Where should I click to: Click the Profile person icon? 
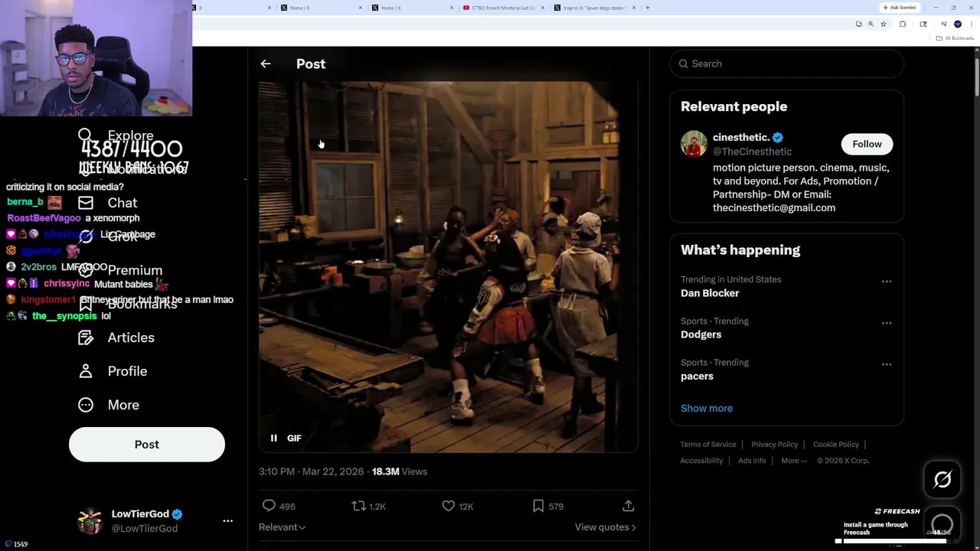[86, 371]
